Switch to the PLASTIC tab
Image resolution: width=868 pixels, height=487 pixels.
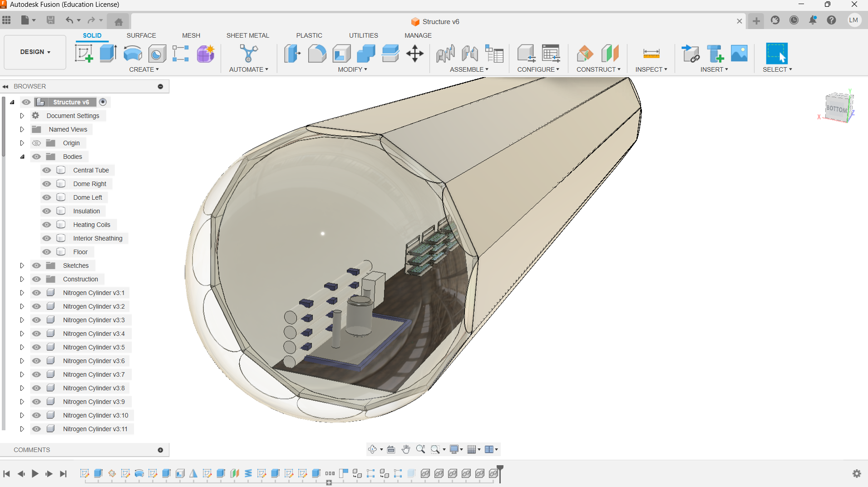309,35
